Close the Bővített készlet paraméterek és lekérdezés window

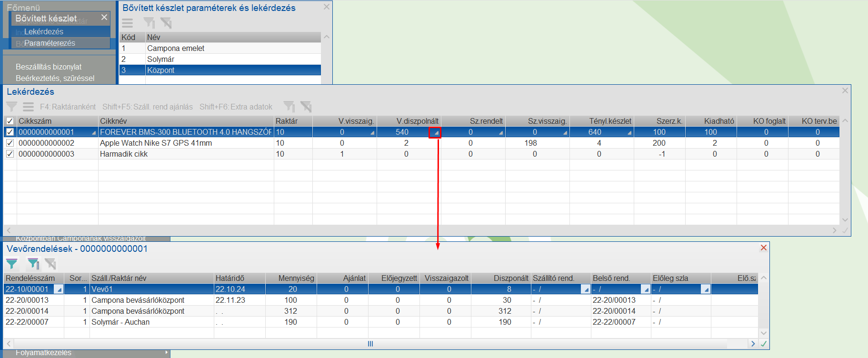326,7
